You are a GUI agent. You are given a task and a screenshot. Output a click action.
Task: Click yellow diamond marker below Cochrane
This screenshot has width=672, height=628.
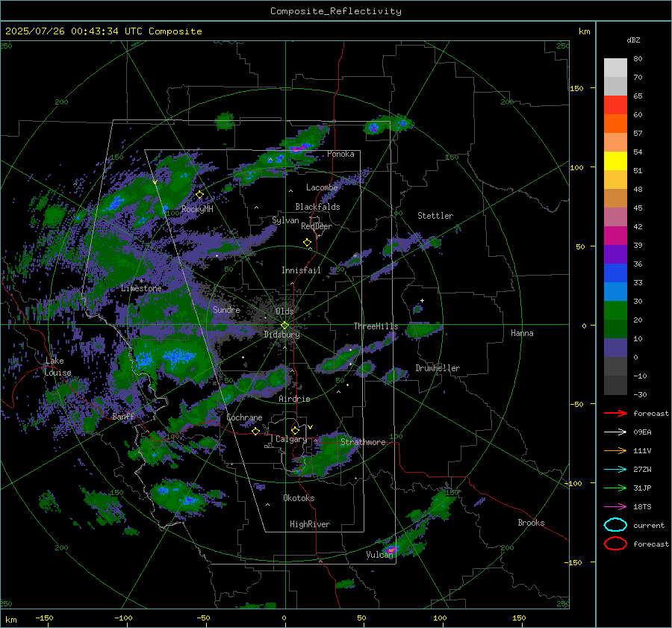pos(256,431)
